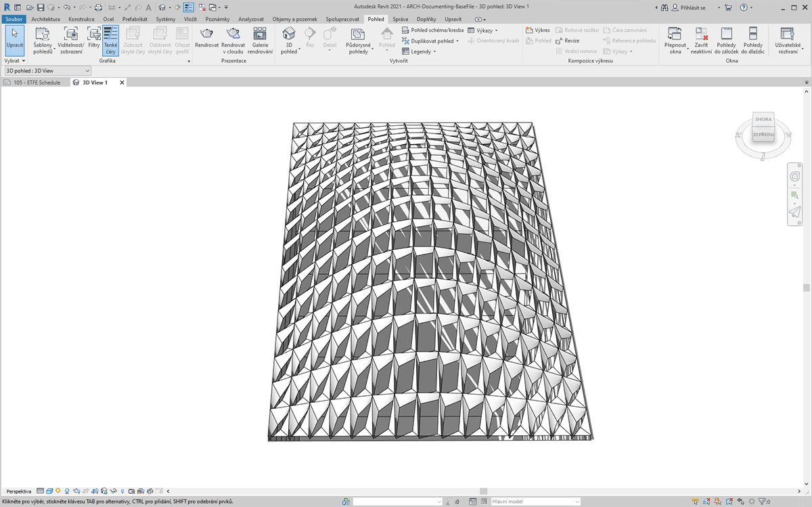
Task: Open Šablony pohledů view templates
Action: tap(43, 41)
